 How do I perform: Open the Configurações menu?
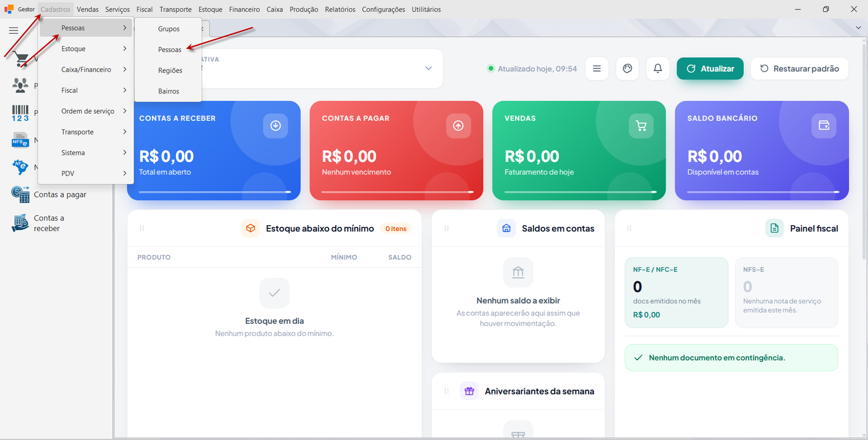[384, 9]
